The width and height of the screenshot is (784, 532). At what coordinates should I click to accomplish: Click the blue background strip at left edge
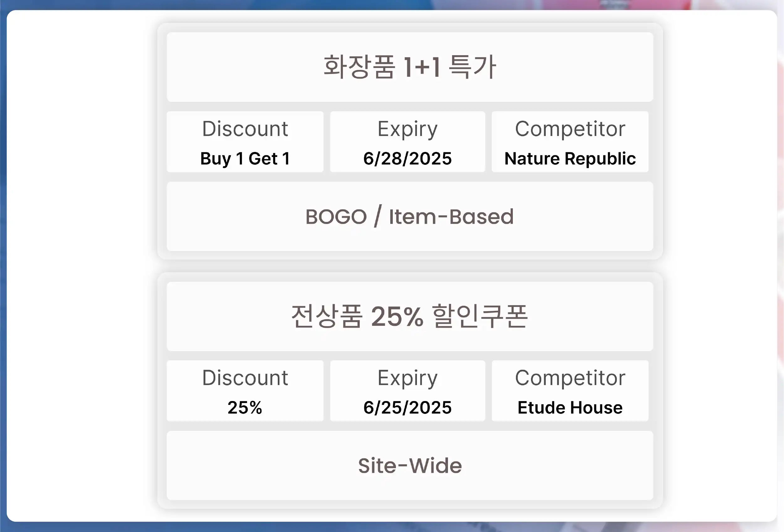[x=3, y=266]
